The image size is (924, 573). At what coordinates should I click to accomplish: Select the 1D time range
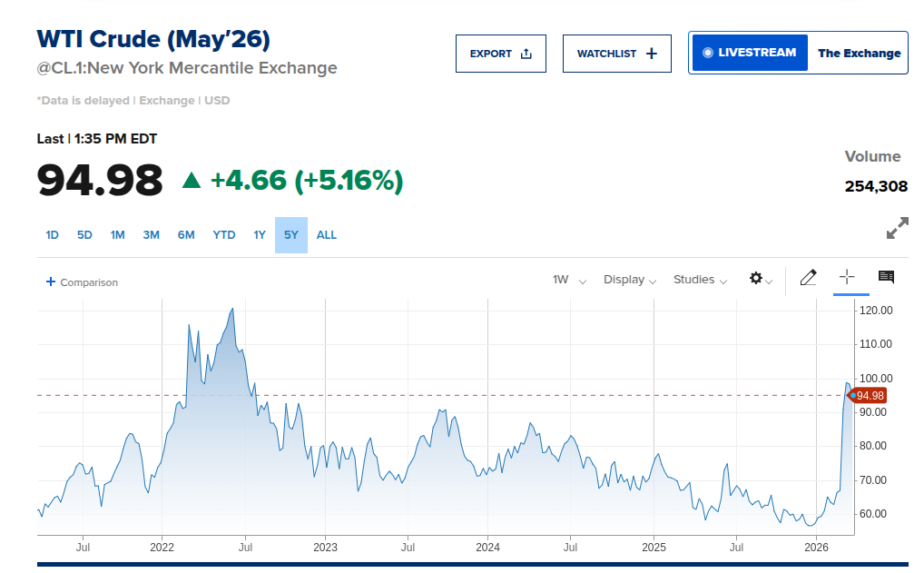[x=52, y=234]
